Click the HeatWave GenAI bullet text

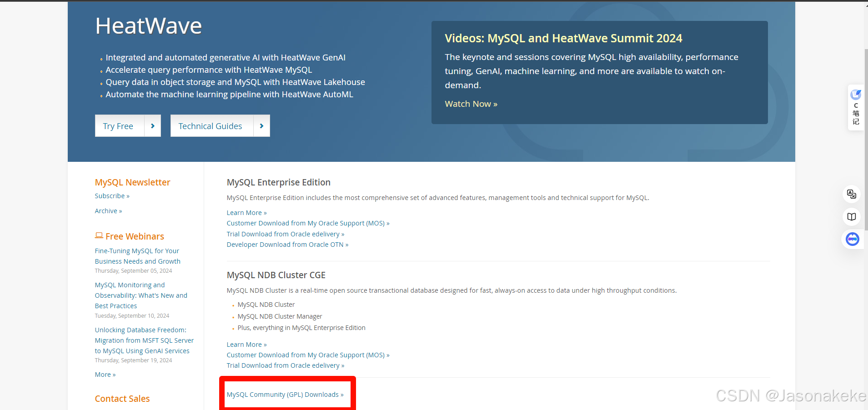coord(226,58)
